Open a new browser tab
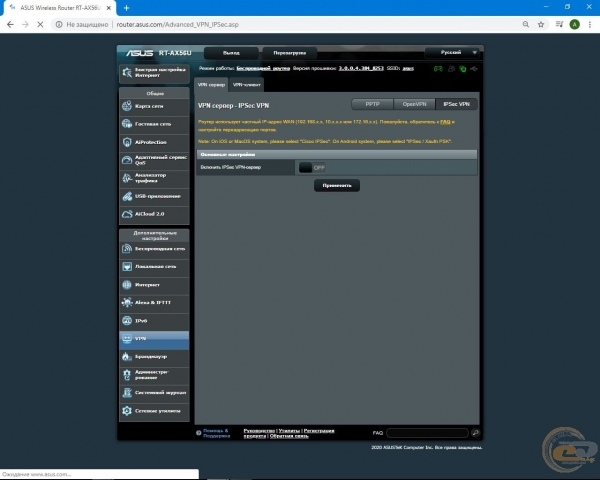 point(126,8)
